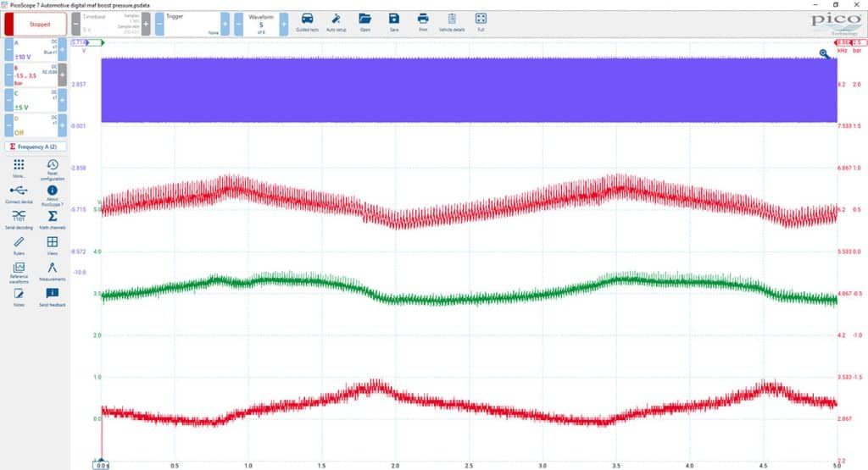This screenshot has height=470, width=868.
Task: Open the Trigger settings panel
Action: pos(192,25)
